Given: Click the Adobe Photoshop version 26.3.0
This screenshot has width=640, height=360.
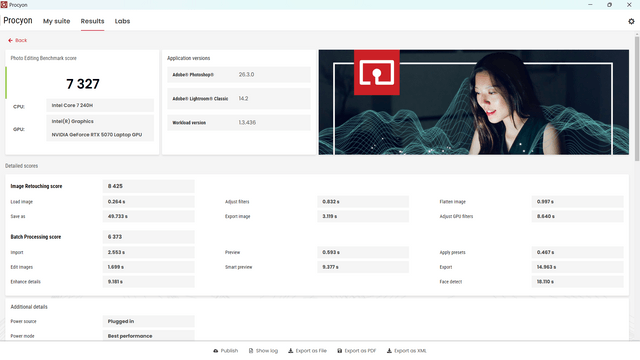Looking at the screenshot, I should tap(247, 75).
